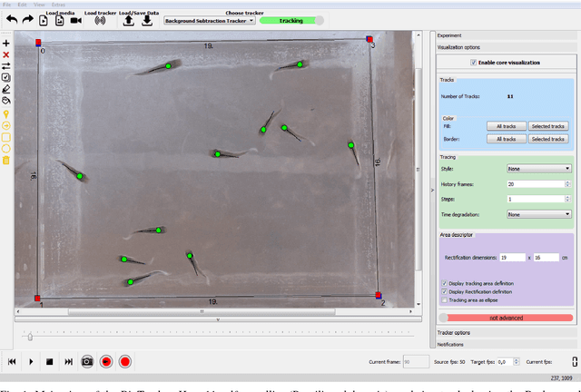Open the Time degradation dropdown
Screen dimensions: 581x392
538,214
